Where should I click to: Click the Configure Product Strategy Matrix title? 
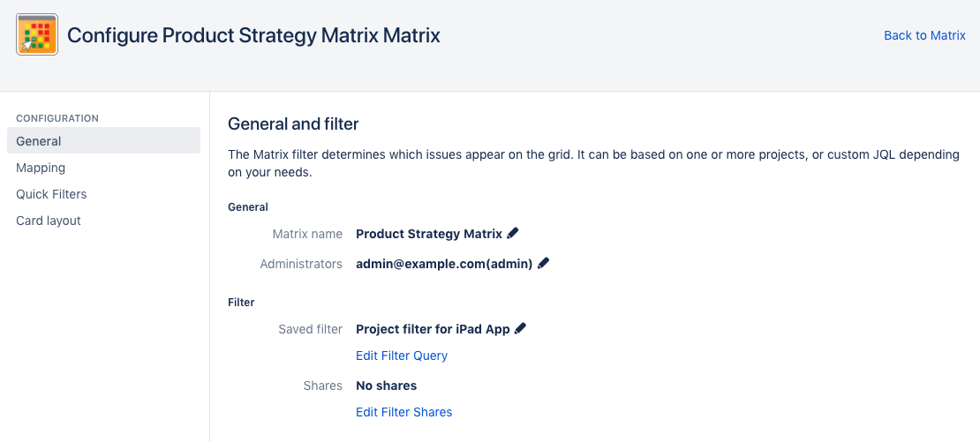253,35
